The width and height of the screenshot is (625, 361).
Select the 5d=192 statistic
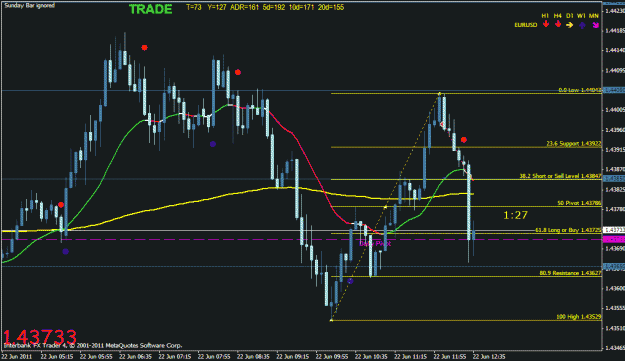click(x=274, y=7)
